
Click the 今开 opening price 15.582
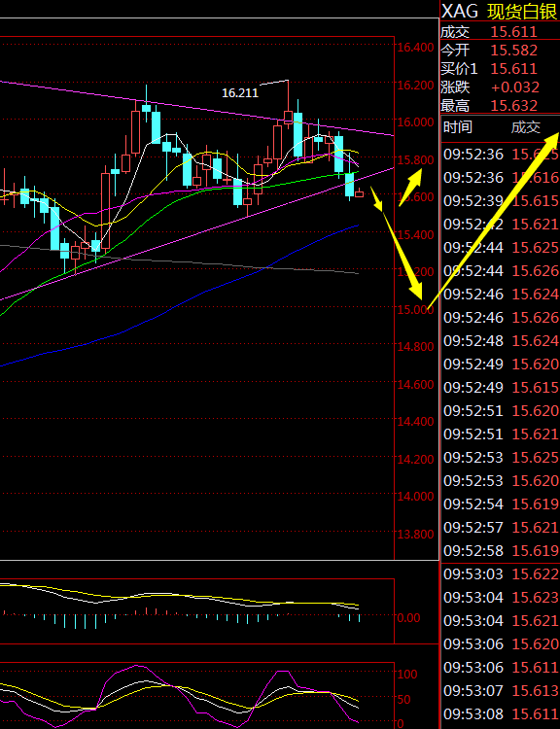tap(514, 51)
